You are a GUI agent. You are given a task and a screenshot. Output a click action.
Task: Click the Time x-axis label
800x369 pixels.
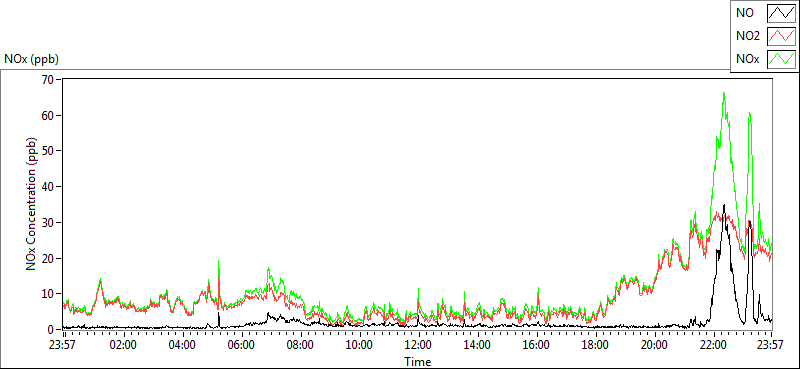418,361
